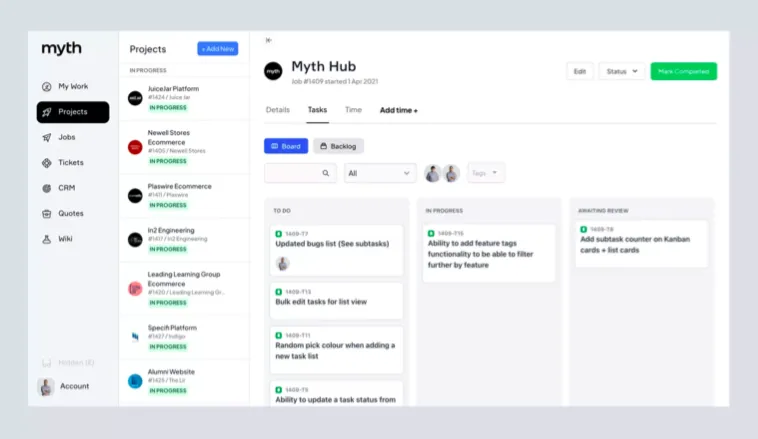Open My Work from the sidebar
Viewport: 758px width, 439px height.
[73, 87]
